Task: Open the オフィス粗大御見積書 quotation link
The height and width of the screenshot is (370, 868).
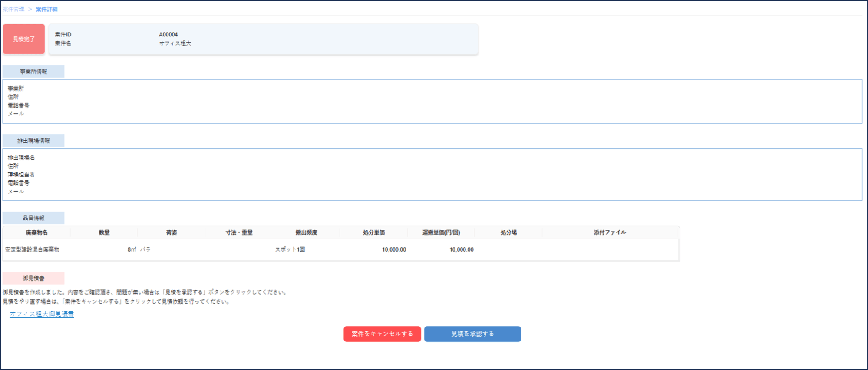Action: pyautogui.click(x=42, y=314)
